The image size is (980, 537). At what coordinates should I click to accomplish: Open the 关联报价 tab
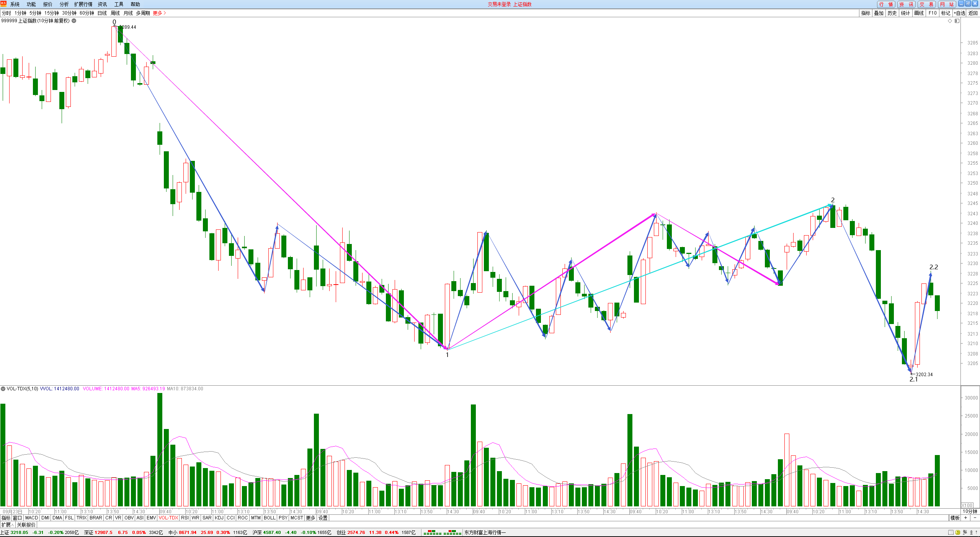tap(26, 525)
